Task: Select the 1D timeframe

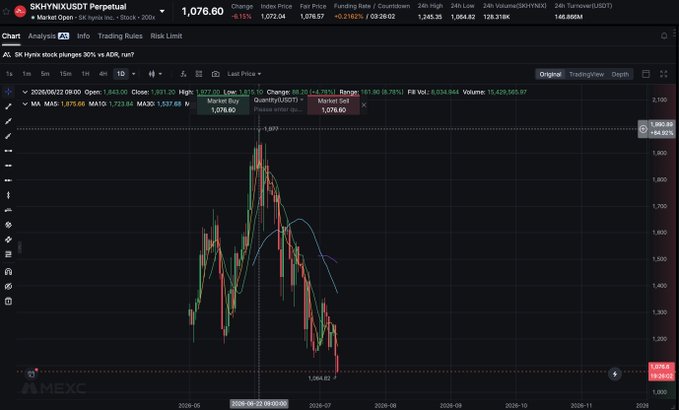Action: 121,74
